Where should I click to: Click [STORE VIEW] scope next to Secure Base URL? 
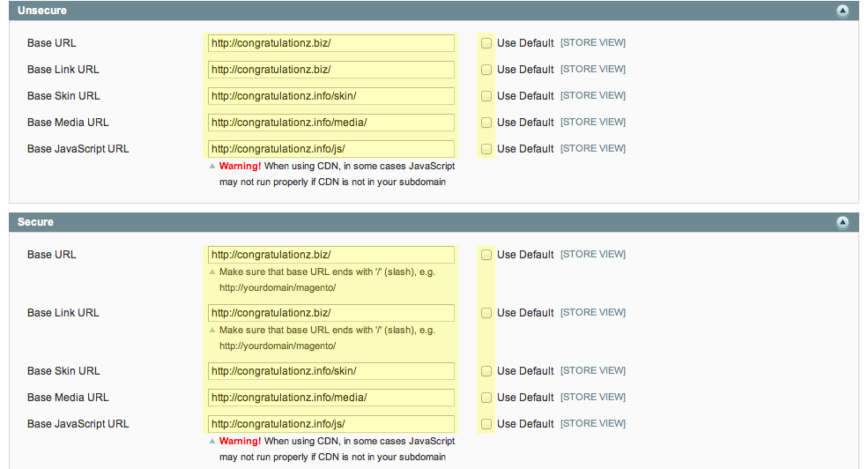[x=593, y=254]
